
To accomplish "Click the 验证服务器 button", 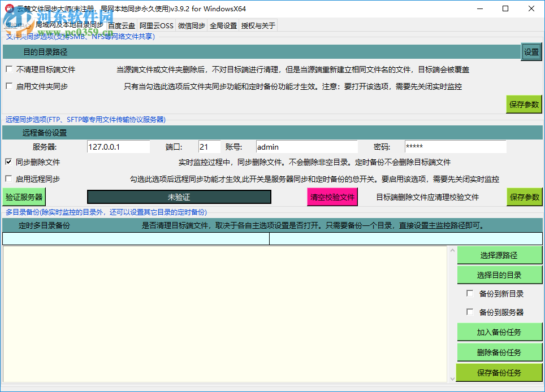I will [24, 197].
